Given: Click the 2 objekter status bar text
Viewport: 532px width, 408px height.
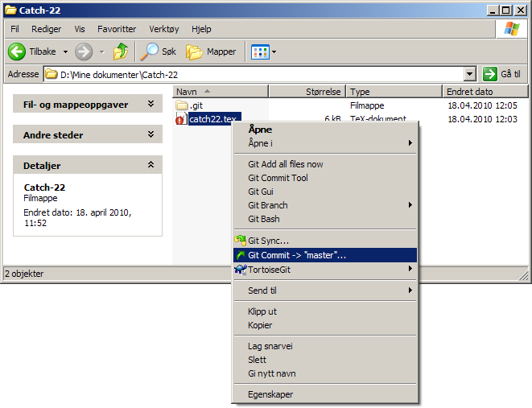Looking at the screenshot, I should point(24,274).
